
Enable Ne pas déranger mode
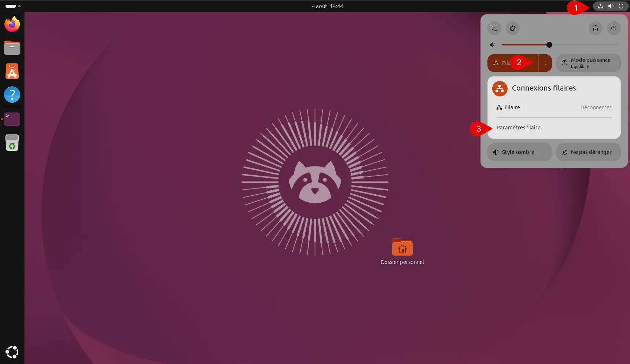pyautogui.click(x=588, y=152)
